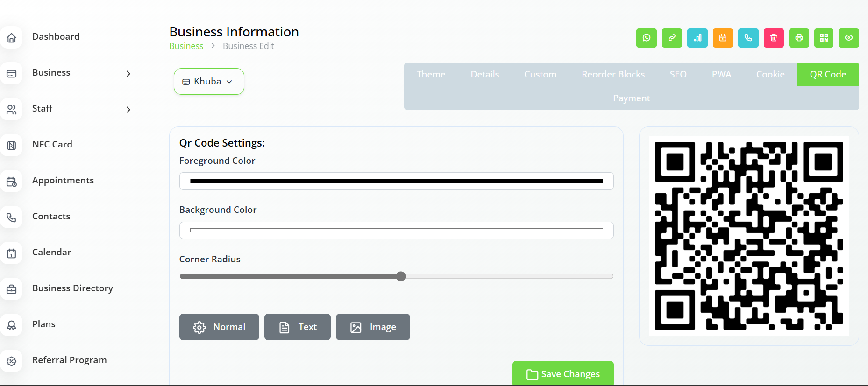Click the QR code preview image
Image resolution: width=868 pixels, height=386 pixels.
[749, 236]
